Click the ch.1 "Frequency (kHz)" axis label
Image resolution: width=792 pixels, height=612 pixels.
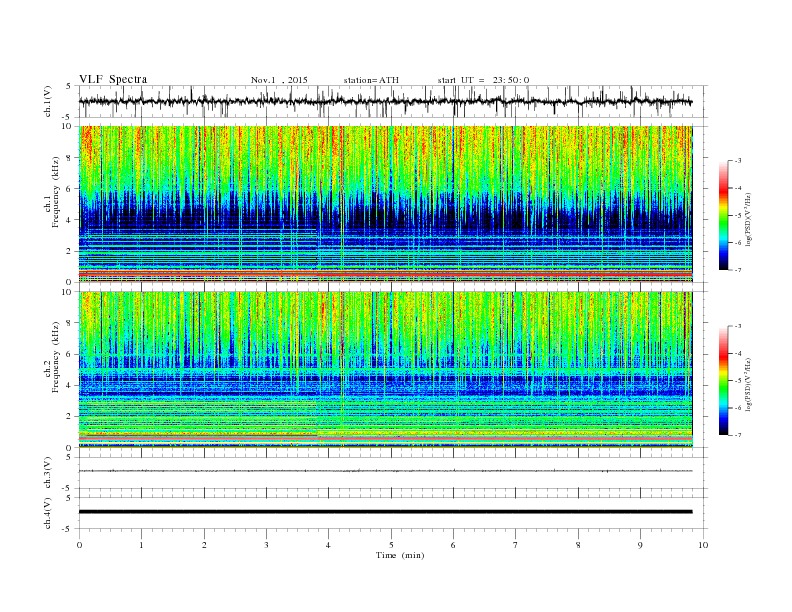56,192
